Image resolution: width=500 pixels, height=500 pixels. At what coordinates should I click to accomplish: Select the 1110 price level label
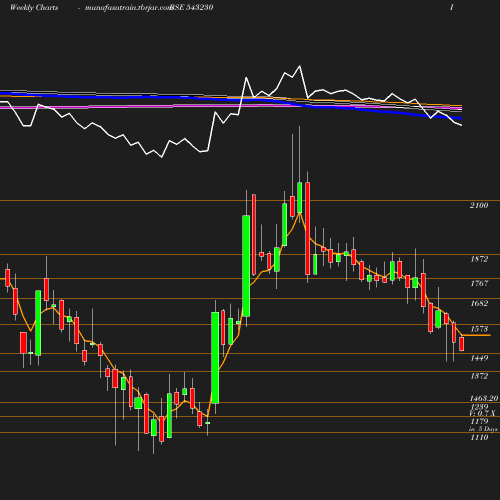479,437
